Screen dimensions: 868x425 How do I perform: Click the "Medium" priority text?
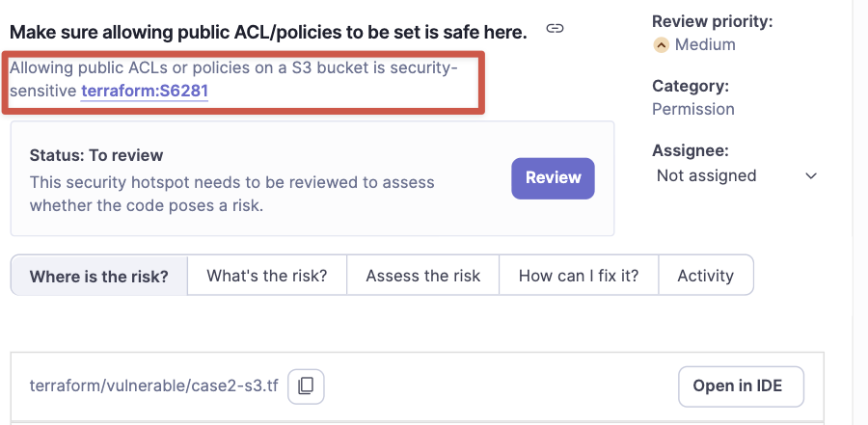click(x=705, y=44)
